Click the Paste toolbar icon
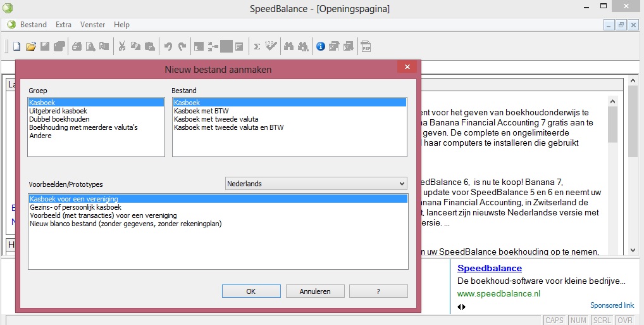 click(150, 46)
